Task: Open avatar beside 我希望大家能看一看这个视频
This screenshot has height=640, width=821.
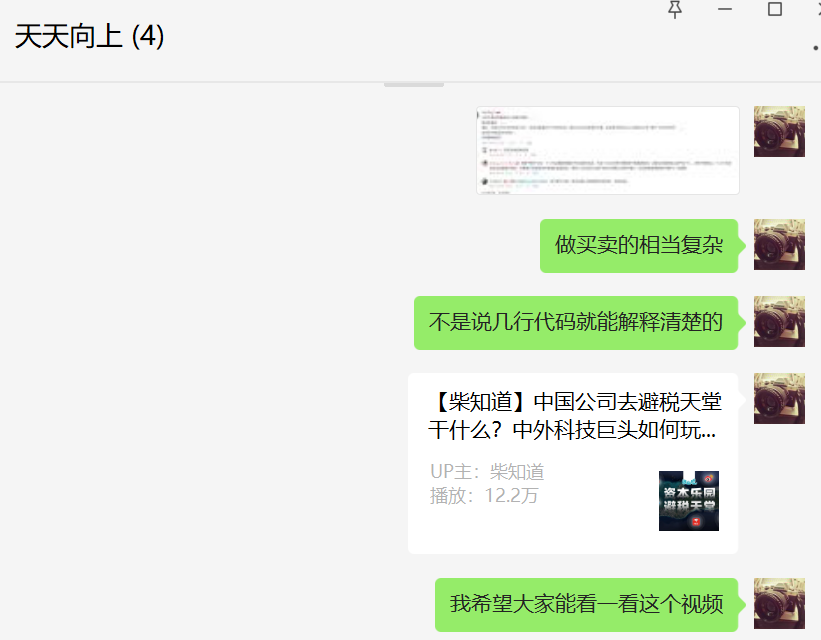Action: pos(779,603)
